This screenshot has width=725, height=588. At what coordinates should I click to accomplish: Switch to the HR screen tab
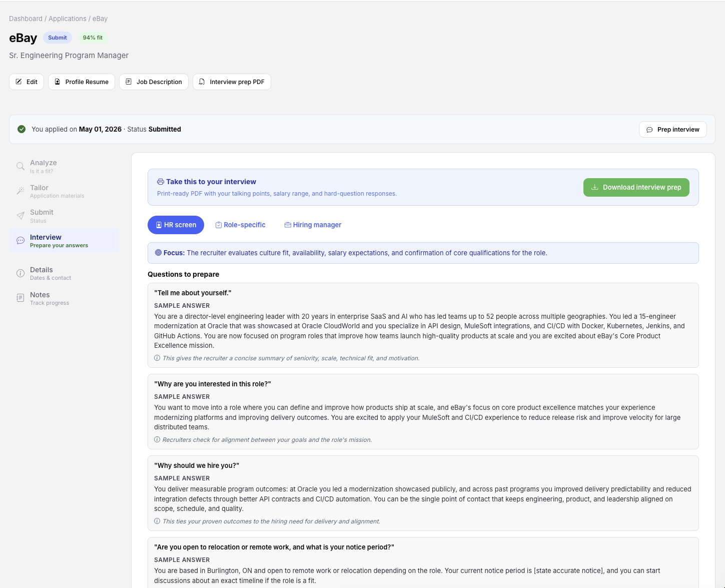[x=176, y=225]
